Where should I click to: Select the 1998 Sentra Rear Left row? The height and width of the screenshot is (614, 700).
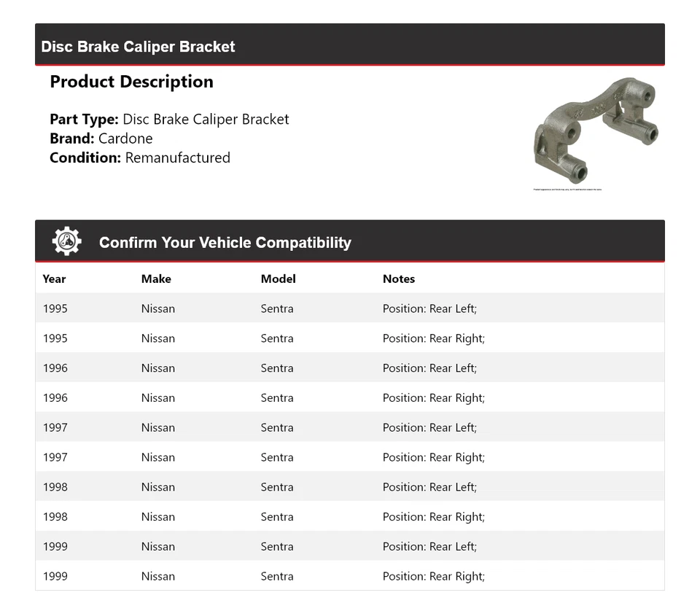[349, 487]
